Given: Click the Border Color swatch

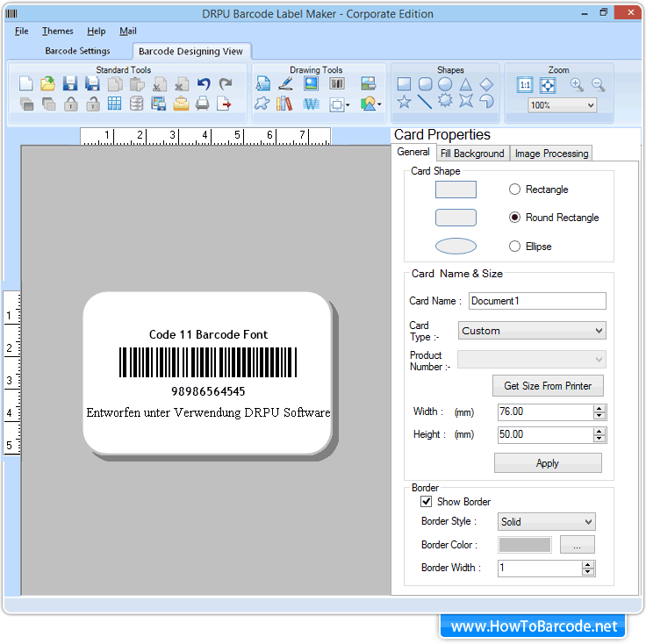Looking at the screenshot, I should click(x=525, y=544).
